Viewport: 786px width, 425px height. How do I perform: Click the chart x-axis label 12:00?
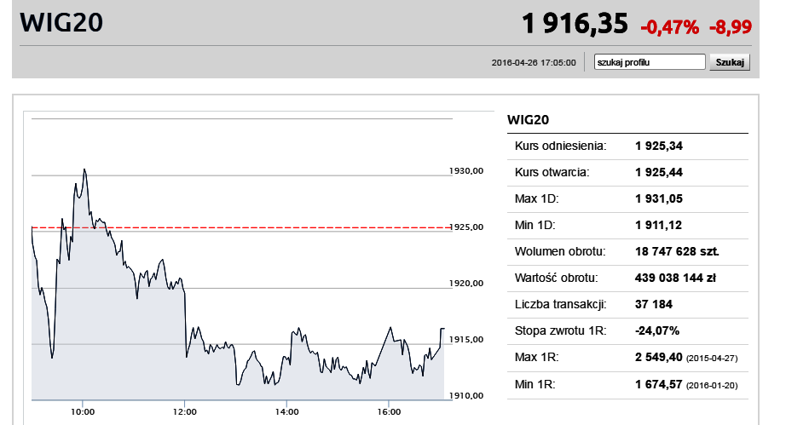[x=185, y=412]
